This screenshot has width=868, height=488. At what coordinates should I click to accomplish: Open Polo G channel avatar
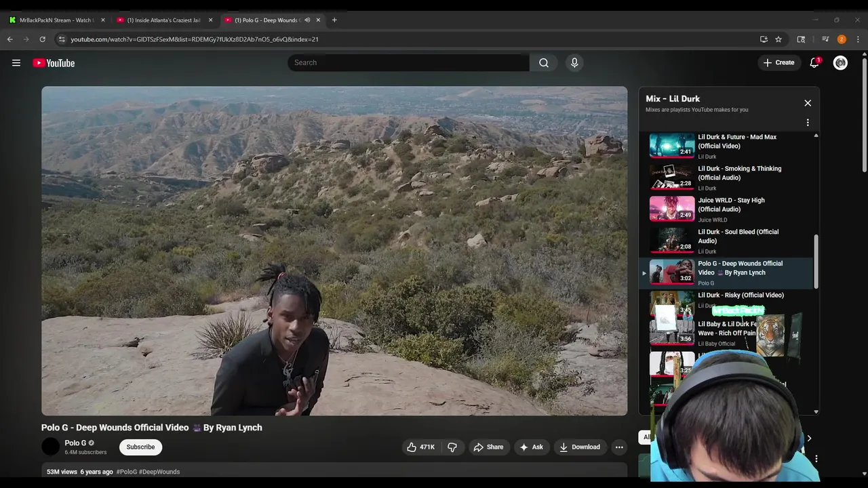point(51,447)
